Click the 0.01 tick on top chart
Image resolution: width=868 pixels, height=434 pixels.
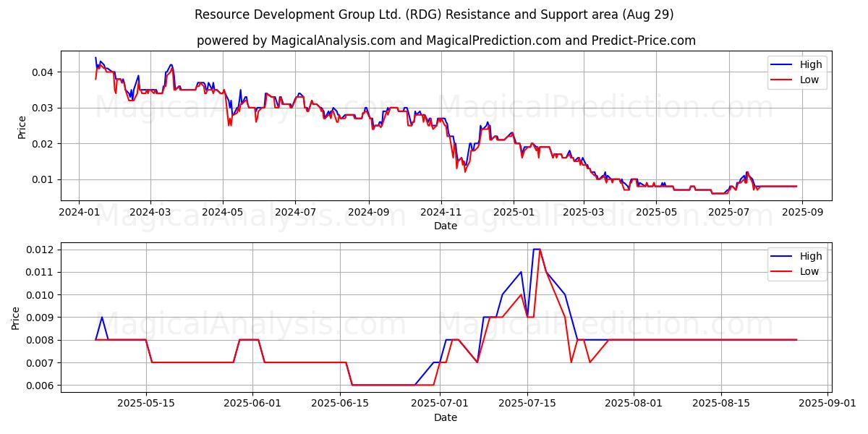click(x=43, y=179)
